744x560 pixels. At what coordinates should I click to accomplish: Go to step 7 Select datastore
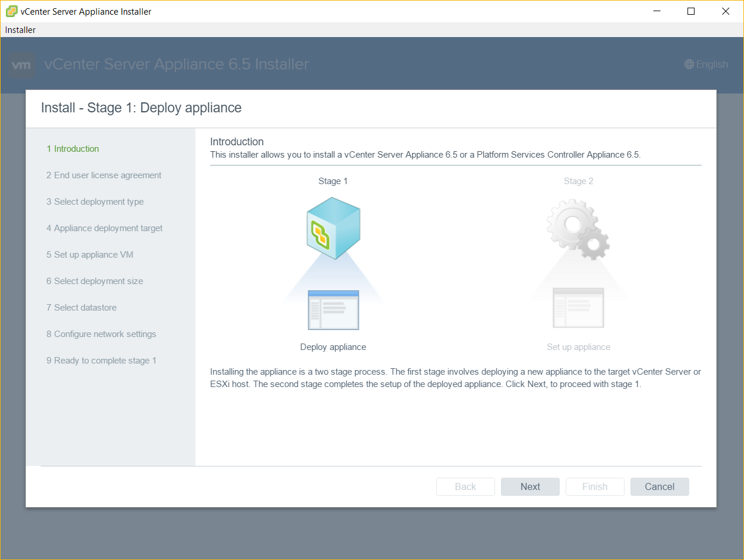point(82,308)
